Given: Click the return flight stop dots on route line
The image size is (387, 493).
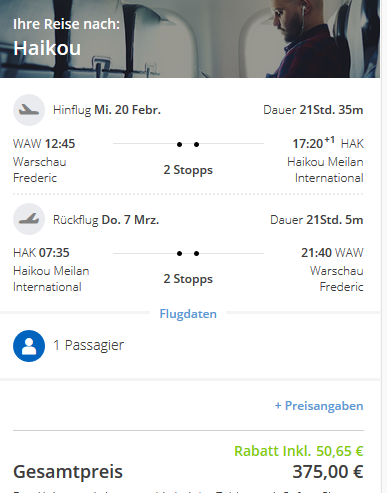Looking at the screenshot, I should click(x=188, y=253).
